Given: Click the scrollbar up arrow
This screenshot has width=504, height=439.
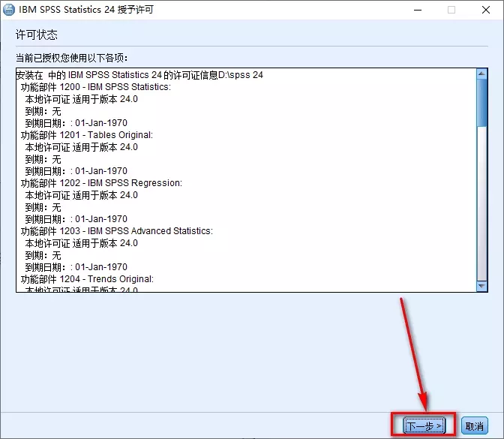Looking at the screenshot, I should point(482,74).
